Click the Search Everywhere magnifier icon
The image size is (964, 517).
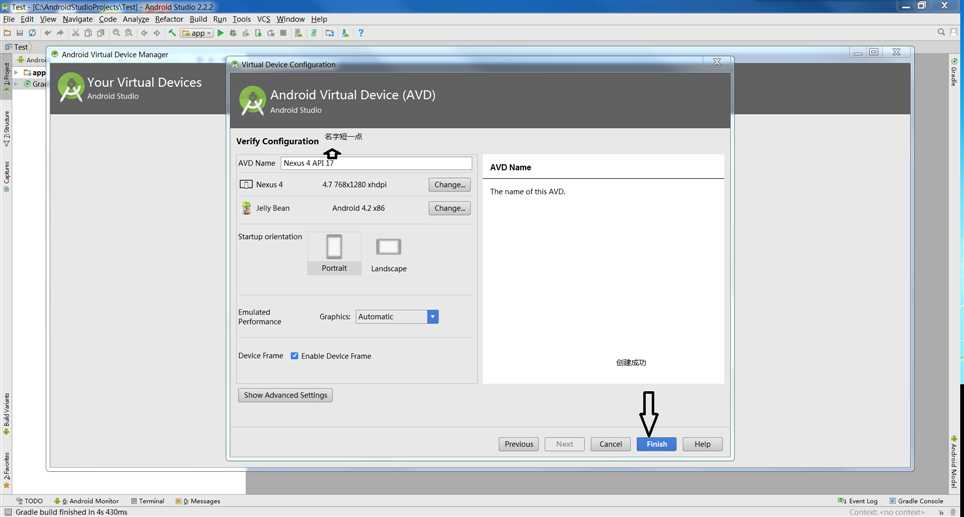click(x=941, y=33)
